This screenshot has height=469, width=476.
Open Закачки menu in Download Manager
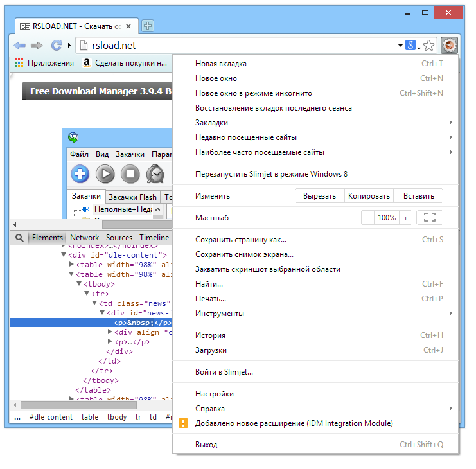[x=130, y=154]
